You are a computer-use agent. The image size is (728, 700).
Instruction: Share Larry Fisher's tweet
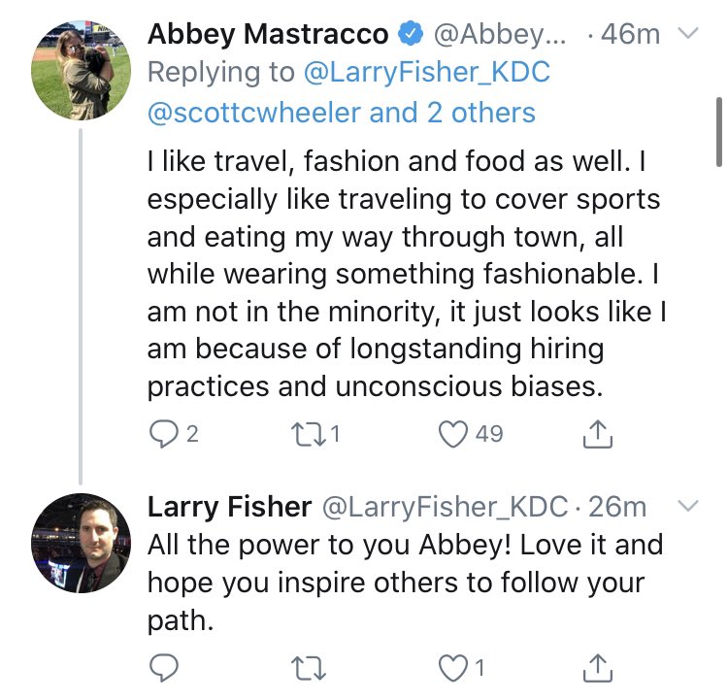point(598,667)
